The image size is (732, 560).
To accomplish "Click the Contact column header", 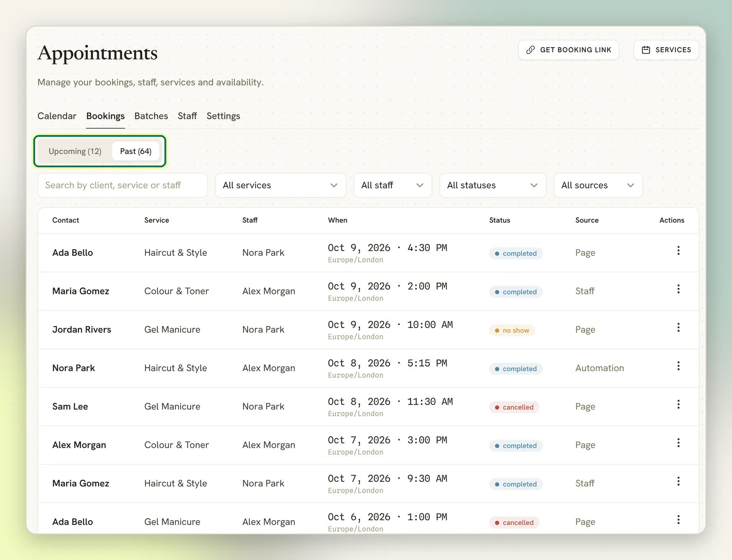I will click(x=65, y=220).
